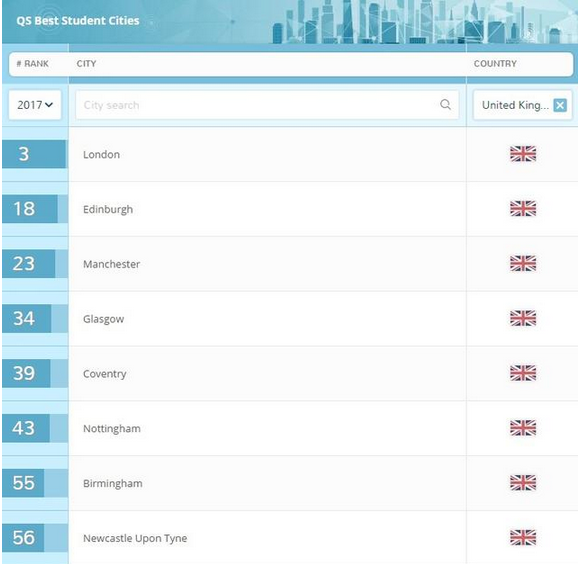Clear the United Kingdom country filter

tap(560, 105)
